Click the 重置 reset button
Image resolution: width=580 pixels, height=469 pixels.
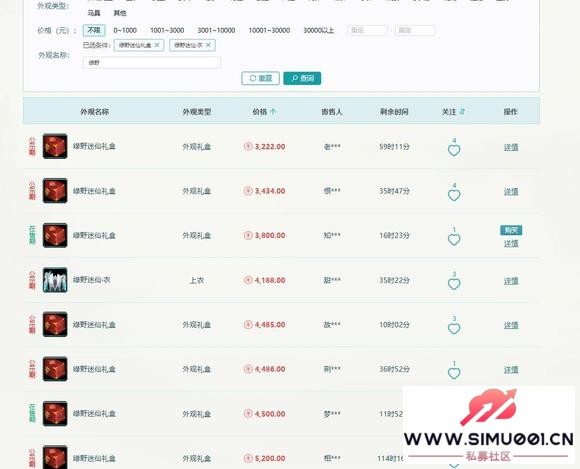pos(260,78)
